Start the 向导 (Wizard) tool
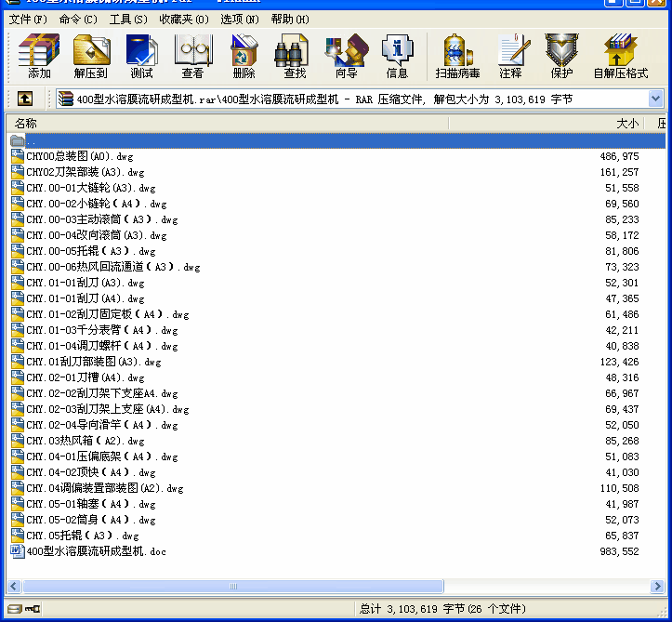672x622 pixels. pyautogui.click(x=346, y=56)
